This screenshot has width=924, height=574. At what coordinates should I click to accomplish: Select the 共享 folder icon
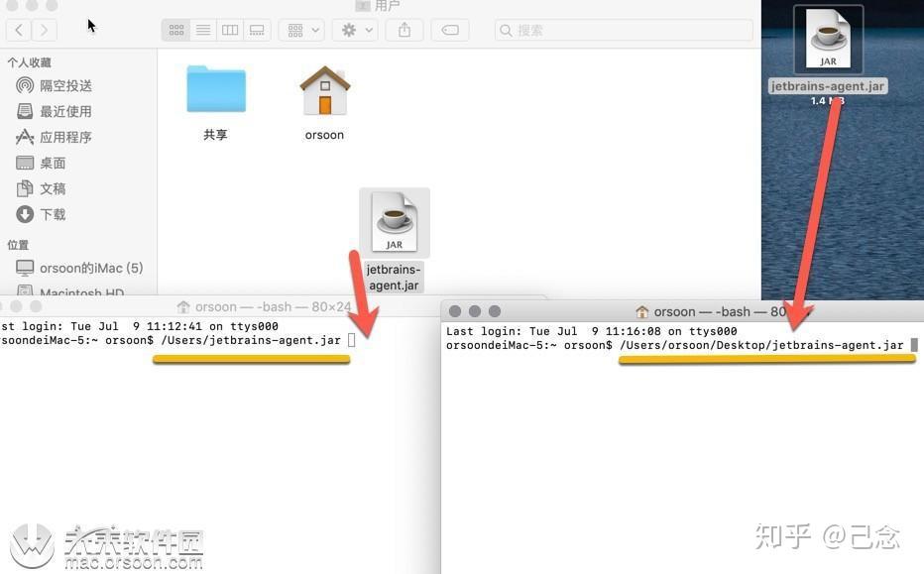216,89
